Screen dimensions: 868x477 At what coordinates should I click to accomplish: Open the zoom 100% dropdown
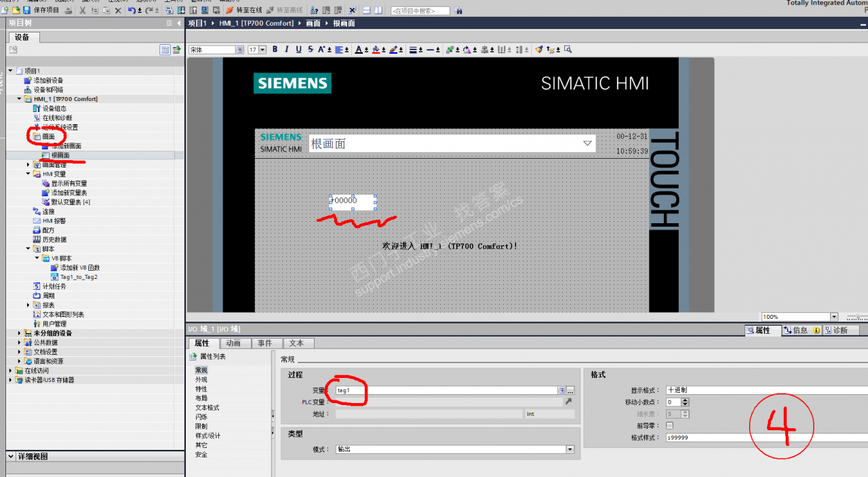(834, 317)
